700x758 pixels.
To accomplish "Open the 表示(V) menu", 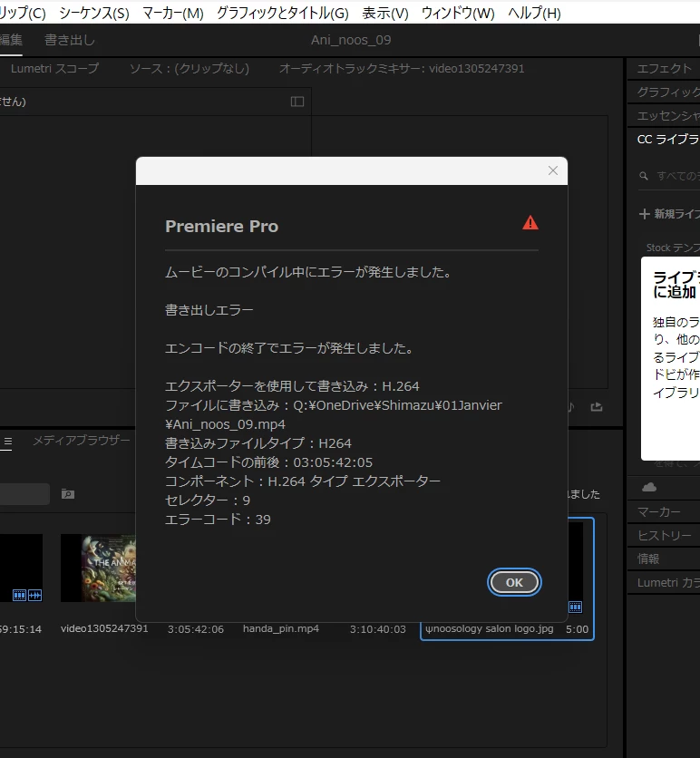I will (385, 13).
